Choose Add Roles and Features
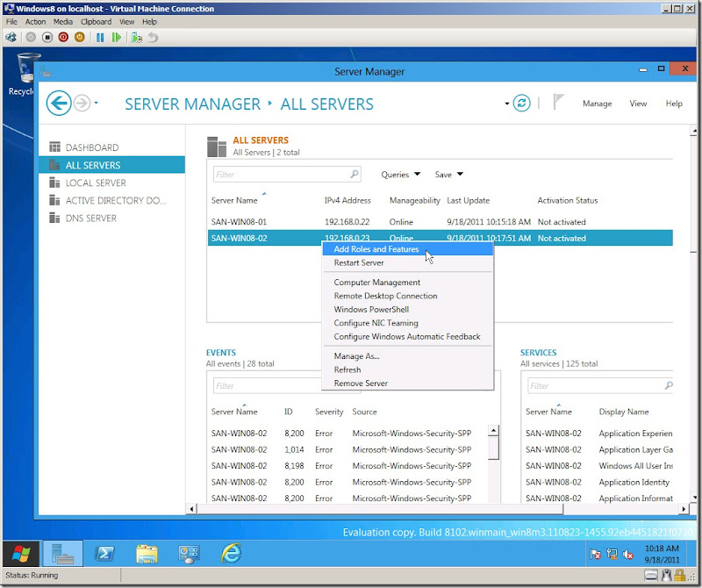702x588 pixels. tap(376, 249)
